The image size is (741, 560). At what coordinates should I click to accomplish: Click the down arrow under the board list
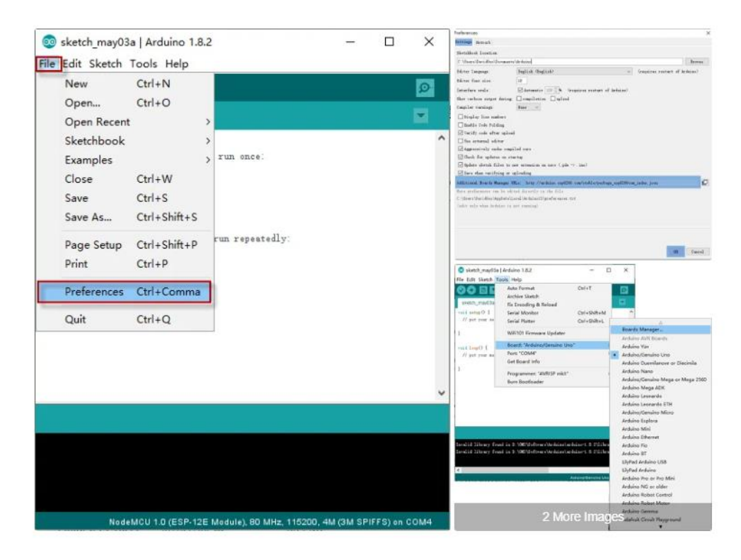[x=660, y=527]
